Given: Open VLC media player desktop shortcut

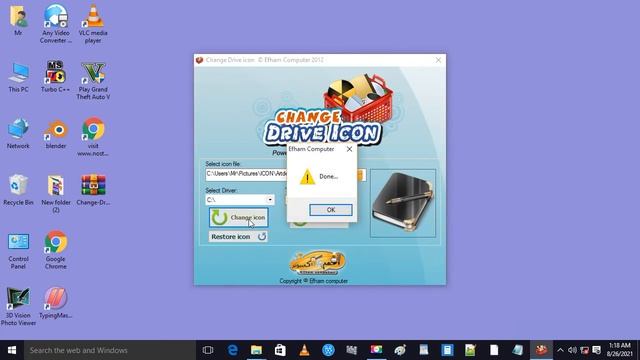Looking at the screenshot, I should coord(93,24).
